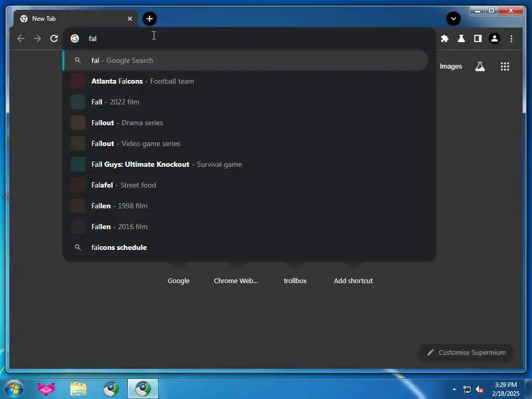Viewport: 532px width, 399px height.
Task: Open the Extensions puzzle icon
Action: click(x=445, y=38)
